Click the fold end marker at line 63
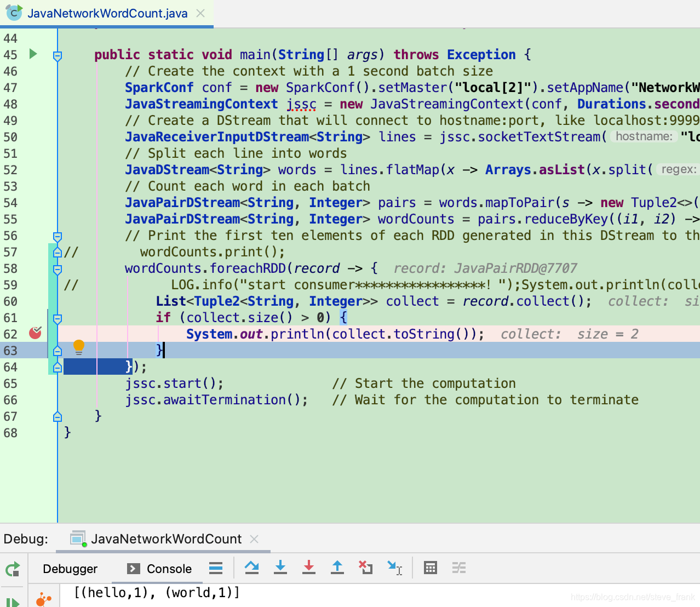700x607 pixels. point(58,351)
